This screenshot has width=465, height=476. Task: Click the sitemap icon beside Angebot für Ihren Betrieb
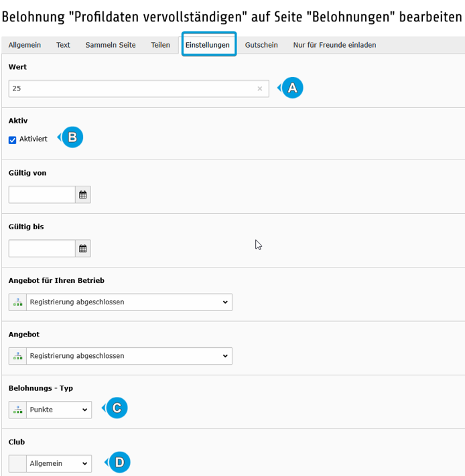click(17, 302)
